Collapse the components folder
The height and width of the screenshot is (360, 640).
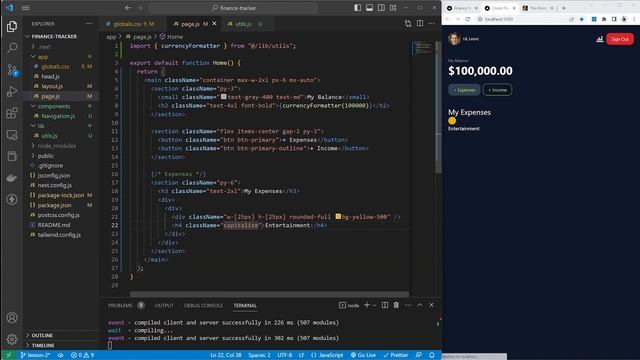coord(61,106)
